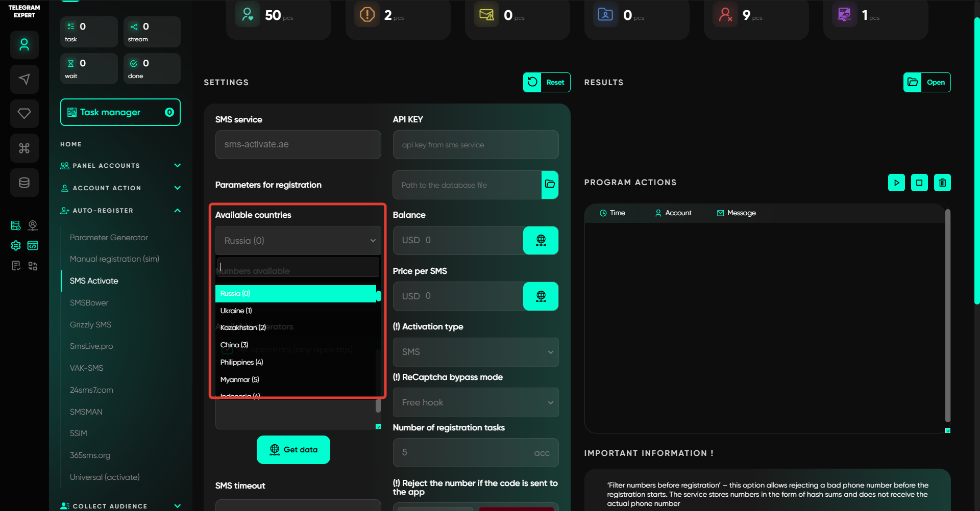Click the gear settings icon in the sidebar
This screenshot has height=511, width=980.
point(16,246)
